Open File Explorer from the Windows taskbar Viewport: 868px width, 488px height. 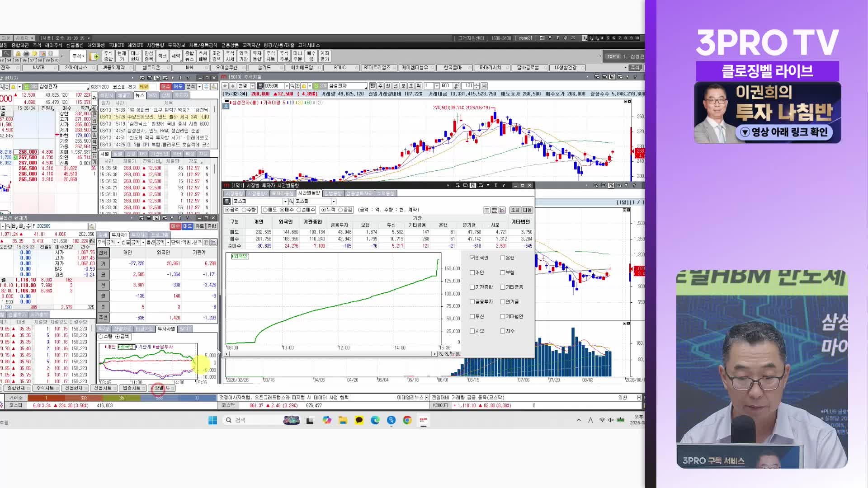[x=343, y=420]
